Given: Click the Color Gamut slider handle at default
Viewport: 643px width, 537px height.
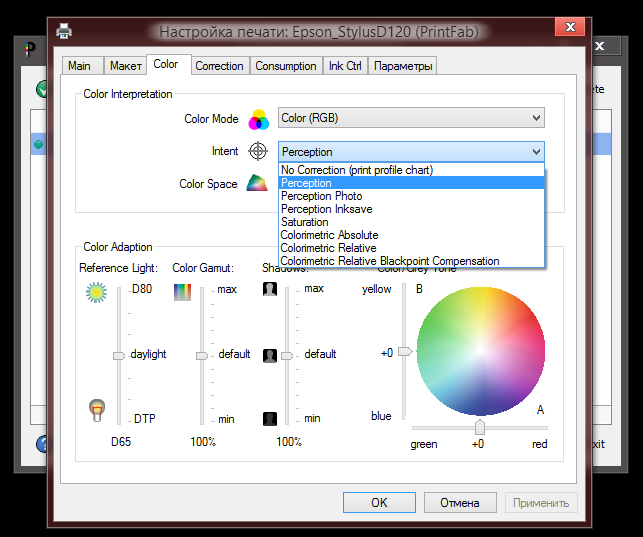Looking at the screenshot, I should point(202,355).
